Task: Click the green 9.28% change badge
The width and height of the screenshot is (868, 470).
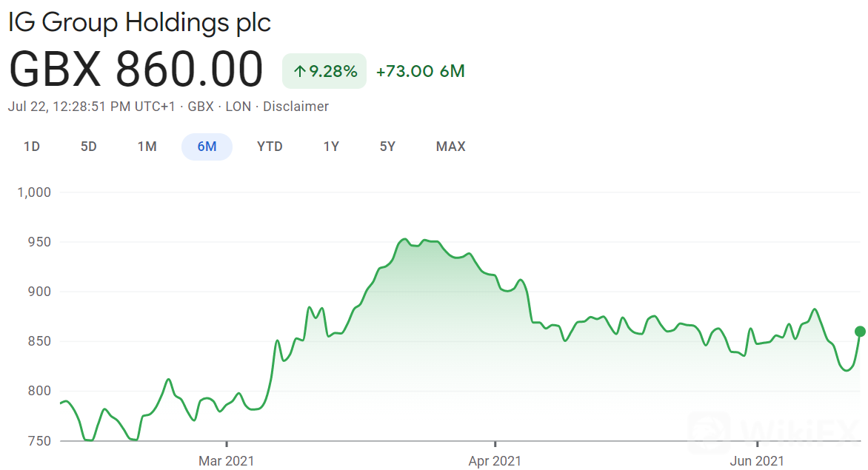Action: (x=324, y=71)
